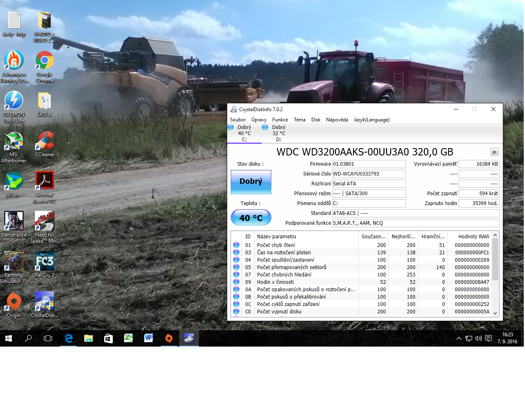
Task: Open the Téma menu
Action: pos(299,120)
